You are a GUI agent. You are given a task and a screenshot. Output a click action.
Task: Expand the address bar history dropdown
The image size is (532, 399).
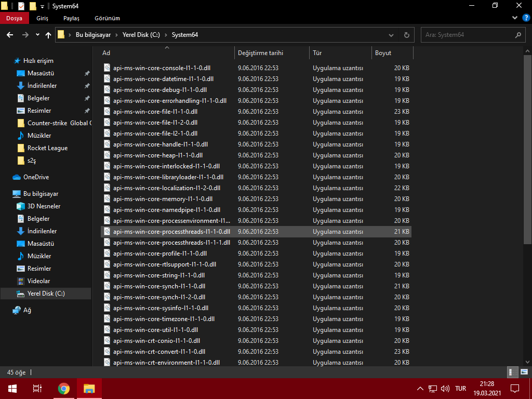[x=391, y=35]
